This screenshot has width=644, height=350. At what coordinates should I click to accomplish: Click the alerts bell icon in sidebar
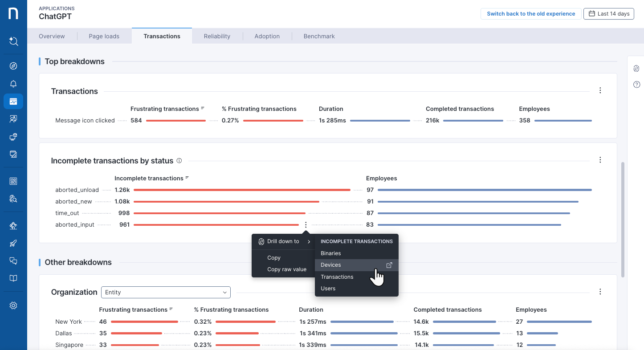[13, 84]
